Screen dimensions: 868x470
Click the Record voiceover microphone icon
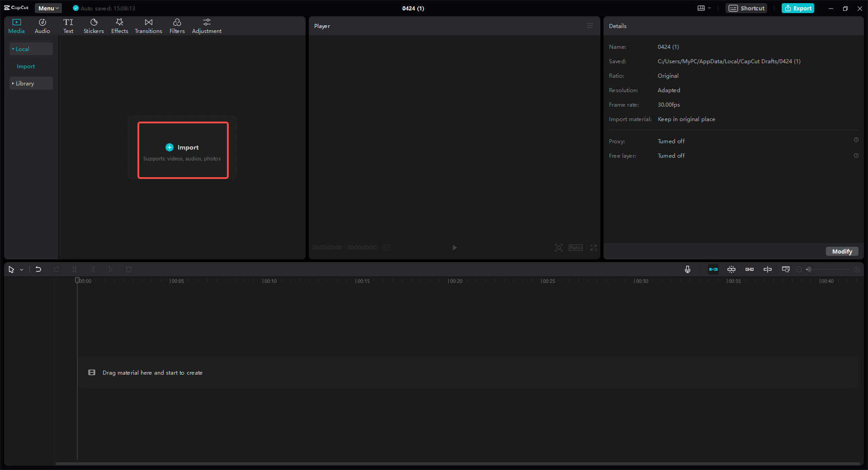point(687,269)
